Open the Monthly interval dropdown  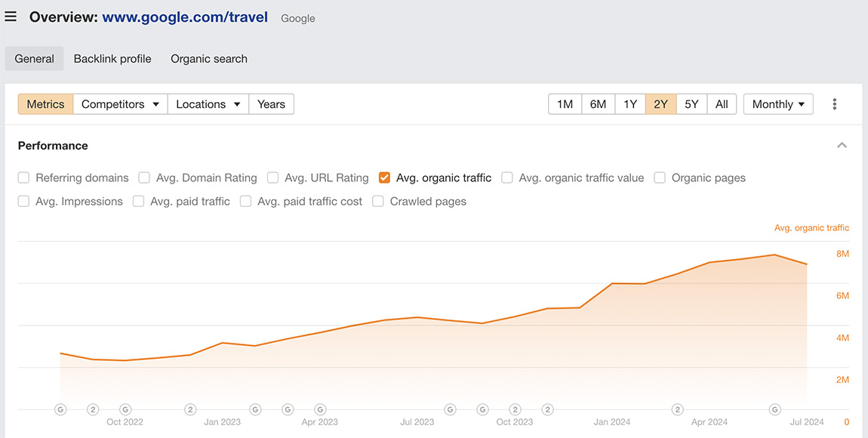pos(778,104)
